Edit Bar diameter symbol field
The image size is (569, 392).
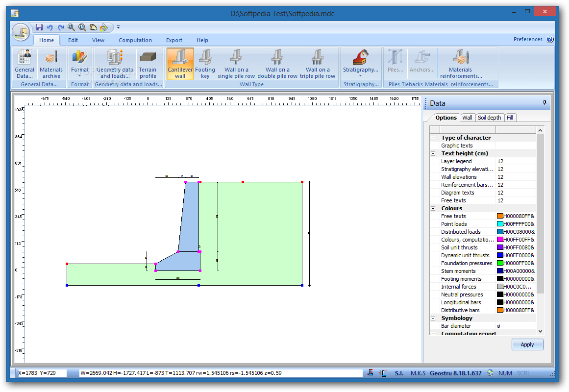click(516, 326)
